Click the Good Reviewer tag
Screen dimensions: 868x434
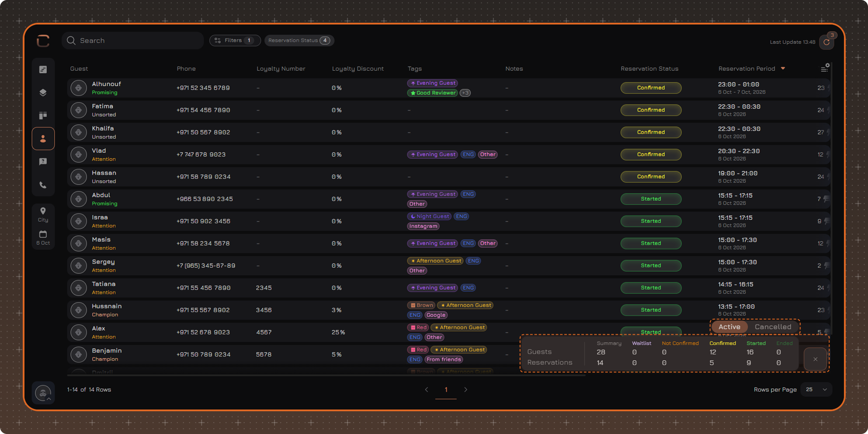pos(432,93)
